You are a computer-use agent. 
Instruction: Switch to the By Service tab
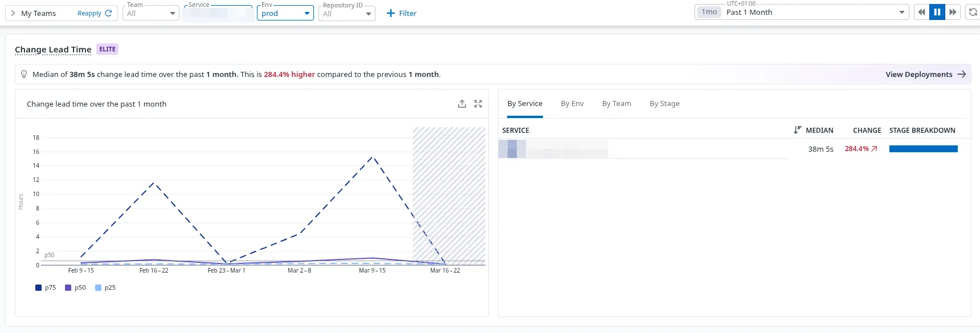coord(525,104)
